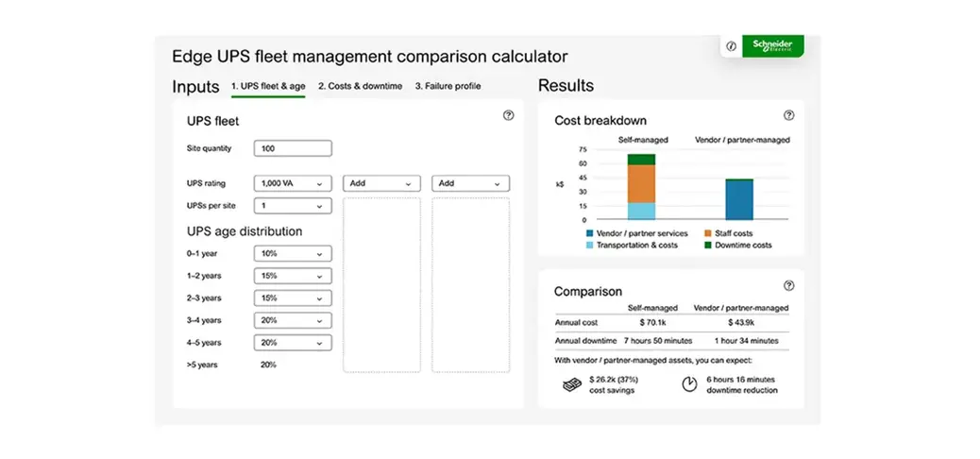Click the self-managed green downtime bar segment
This screenshot has width=980, height=459.
pos(641,160)
